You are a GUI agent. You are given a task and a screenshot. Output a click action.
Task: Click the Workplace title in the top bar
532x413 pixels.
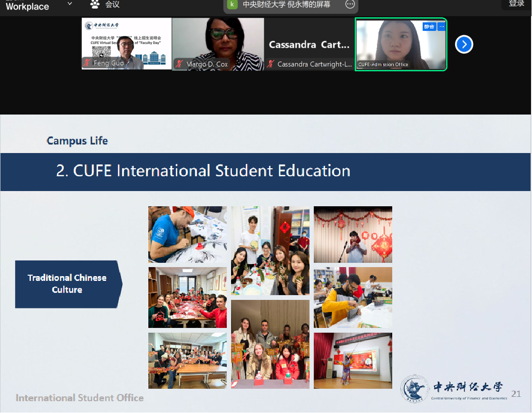[x=27, y=6]
